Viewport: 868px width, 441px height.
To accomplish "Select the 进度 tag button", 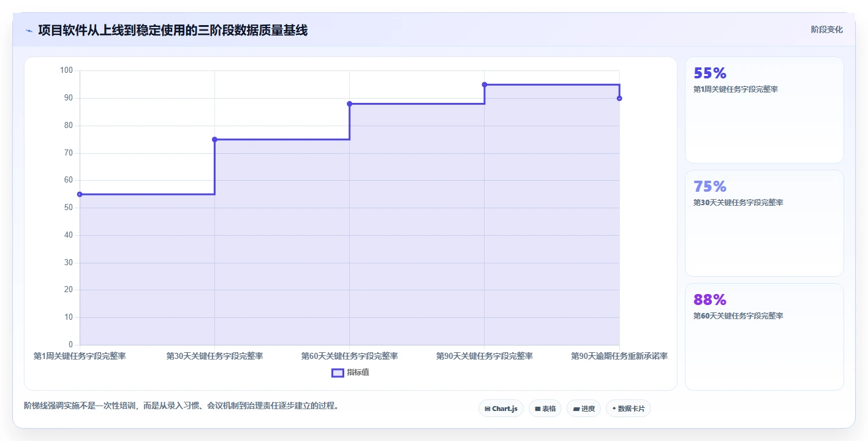I will pos(584,409).
